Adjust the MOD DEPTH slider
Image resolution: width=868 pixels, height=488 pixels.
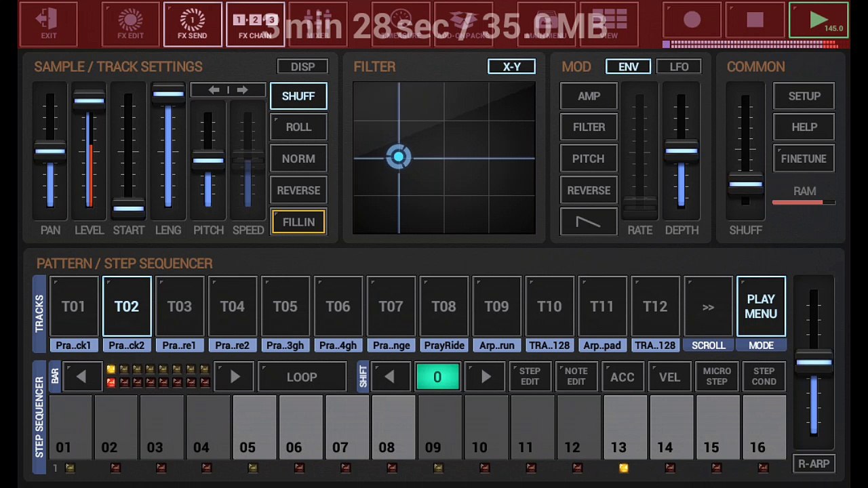coord(682,150)
